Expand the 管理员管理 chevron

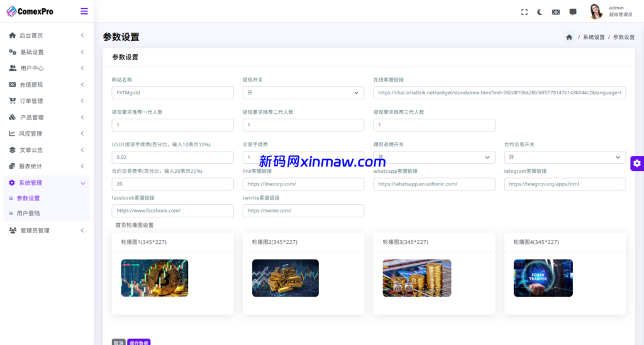click(x=82, y=231)
